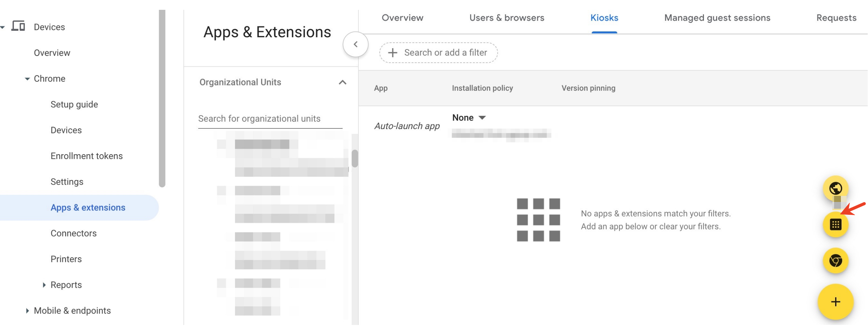Image resolution: width=868 pixels, height=328 pixels.
Task: Open the Auto-launch app None dropdown
Action: pos(470,118)
